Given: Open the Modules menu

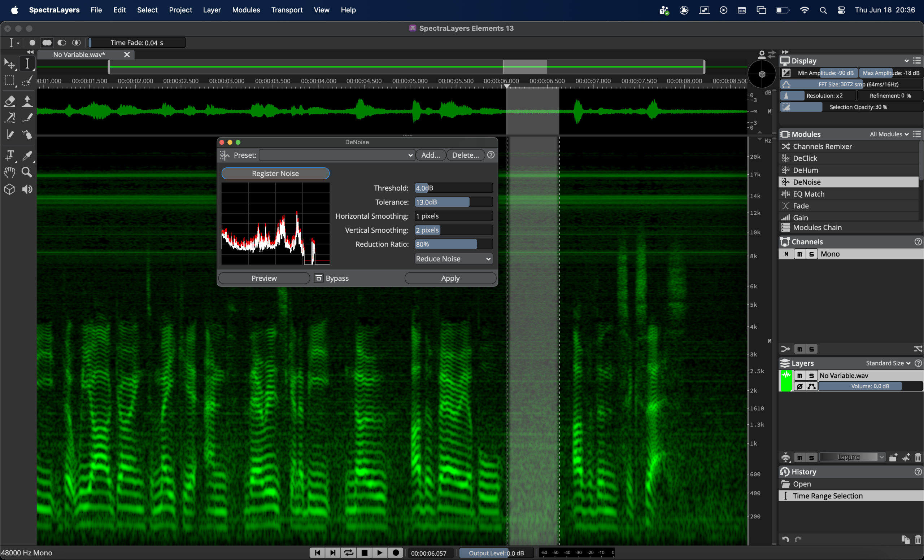Looking at the screenshot, I should pyautogui.click(x=246, y=10).
